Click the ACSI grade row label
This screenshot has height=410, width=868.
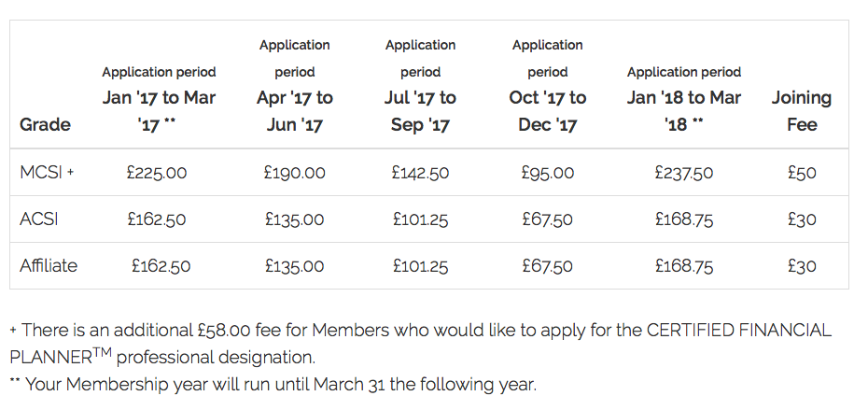(x=39, y=219)
